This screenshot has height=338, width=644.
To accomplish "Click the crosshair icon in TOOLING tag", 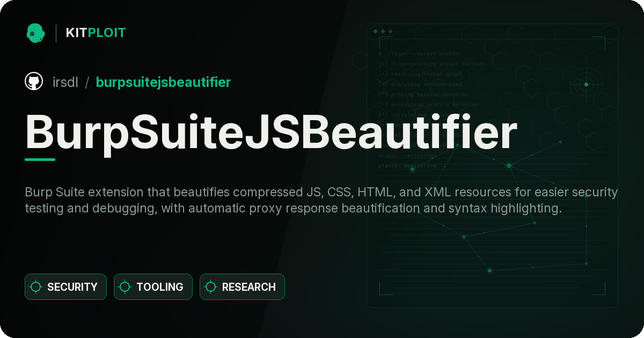I will tap(125, 287).
